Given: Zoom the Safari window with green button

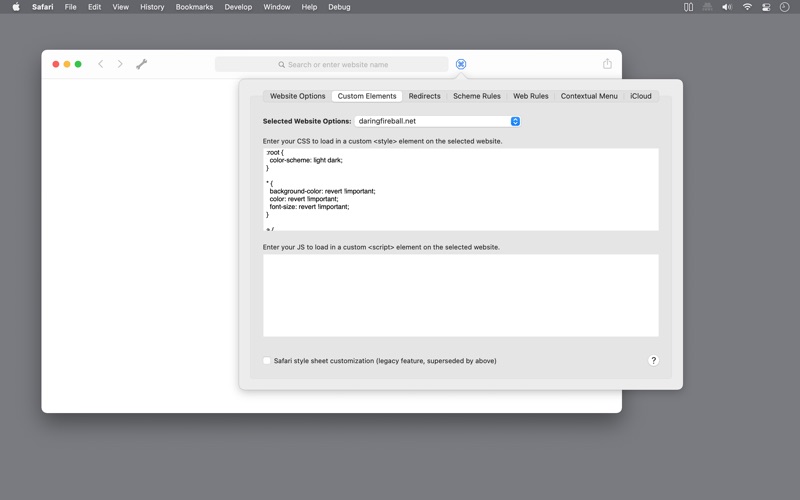Looking at the screenshot, I should 78,64.
